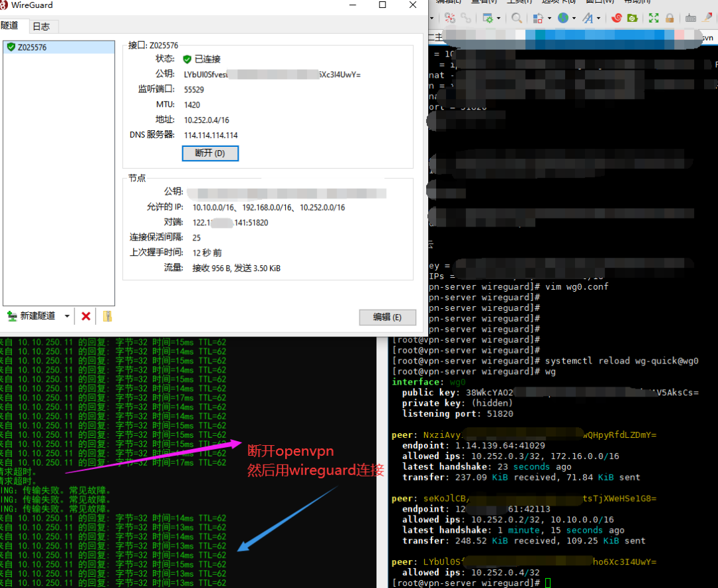Click the padlock lock-screen icon in Xshell
The height and width of the screenshot is (588, 718).
(x=669, y=18)
